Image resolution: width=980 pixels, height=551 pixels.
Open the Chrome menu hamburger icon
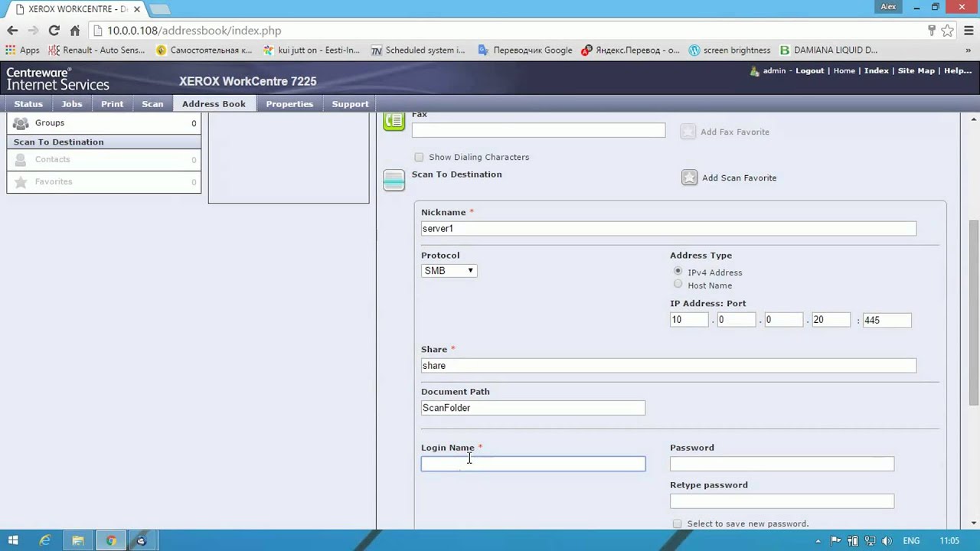click(x=967, y=31)
